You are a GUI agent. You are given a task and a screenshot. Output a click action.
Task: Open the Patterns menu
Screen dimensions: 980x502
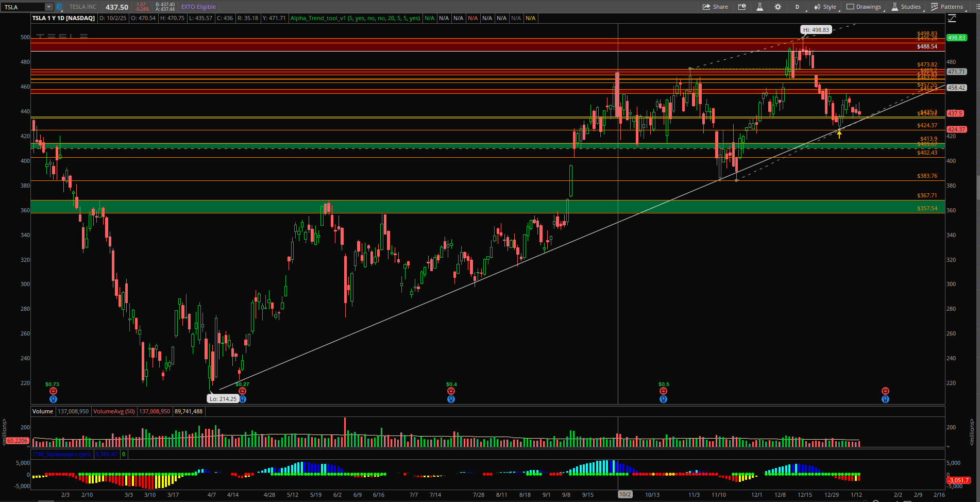click(947, 7)
